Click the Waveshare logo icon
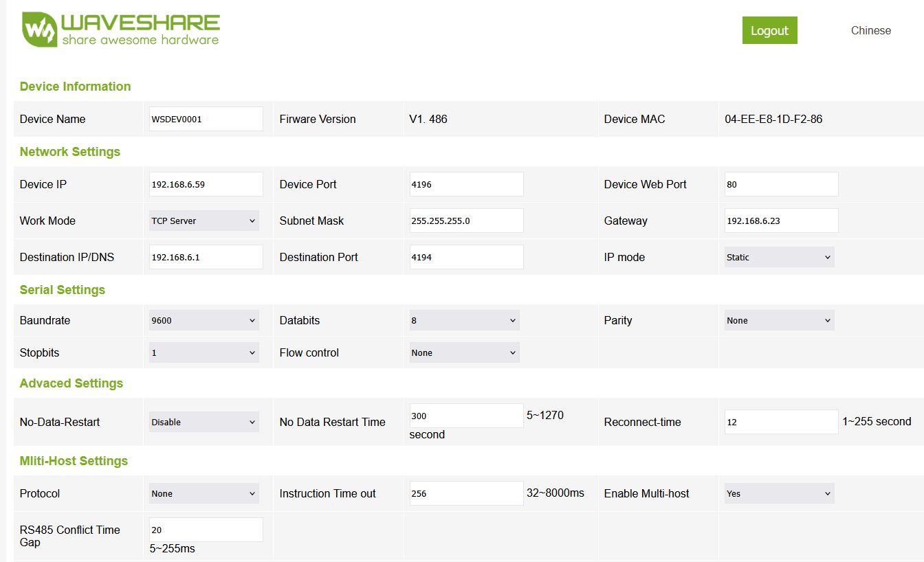 coord(40,30)
